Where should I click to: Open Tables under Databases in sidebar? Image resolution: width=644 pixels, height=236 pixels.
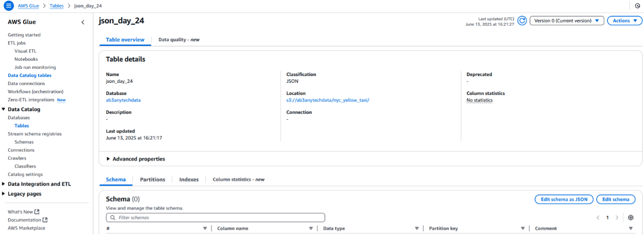[x=22, y=125]
